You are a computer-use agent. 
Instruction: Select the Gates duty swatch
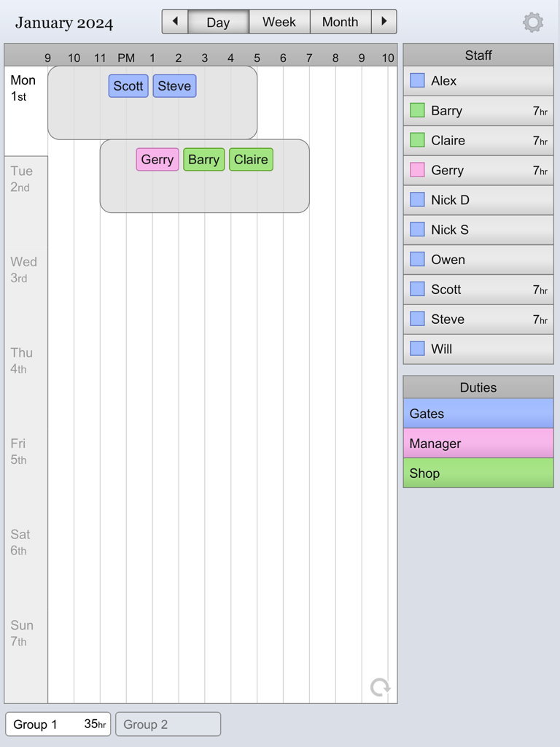(478, 414)
